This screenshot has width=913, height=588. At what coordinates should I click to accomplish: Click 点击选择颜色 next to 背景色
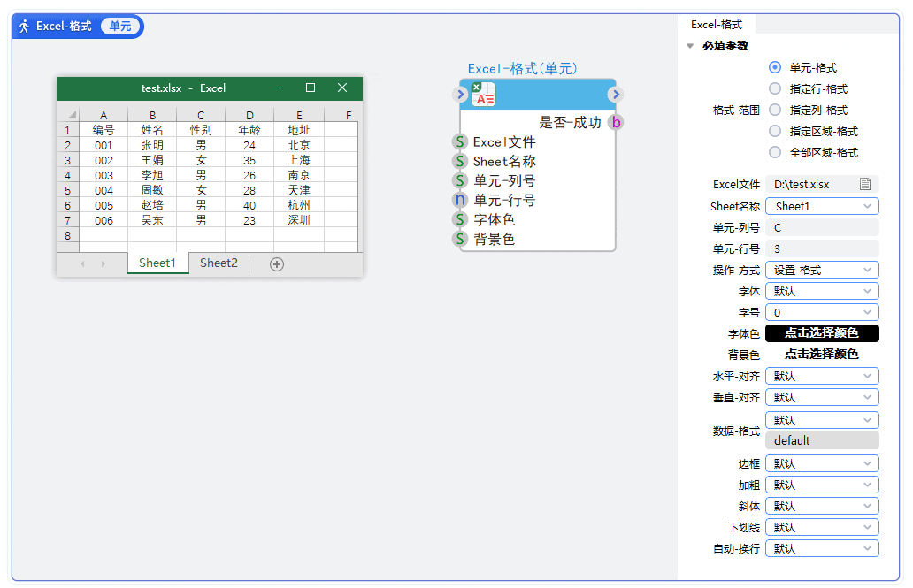[x=822, y=354]
